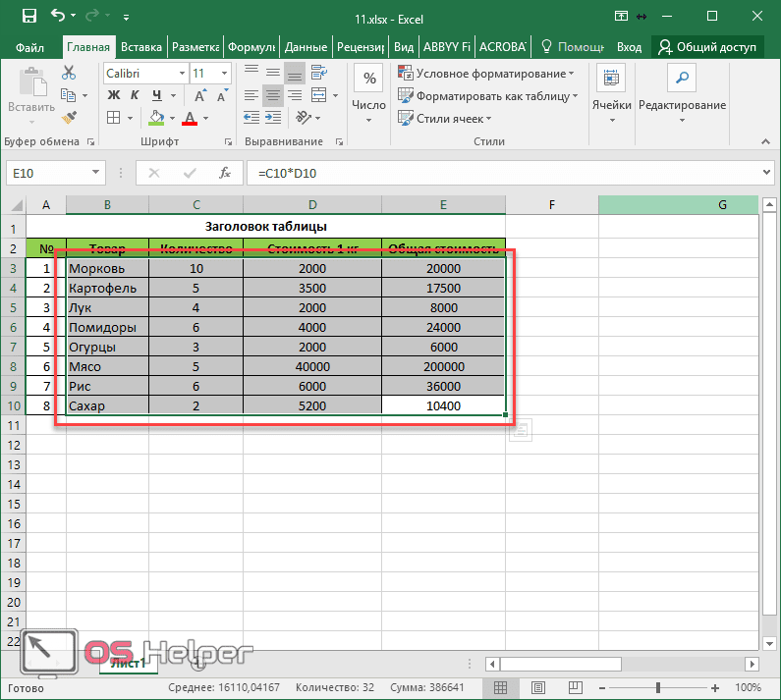This screenshot has height=700, width=781.
Task: Align cell content to middle vertically
Action: pos(273,73)
